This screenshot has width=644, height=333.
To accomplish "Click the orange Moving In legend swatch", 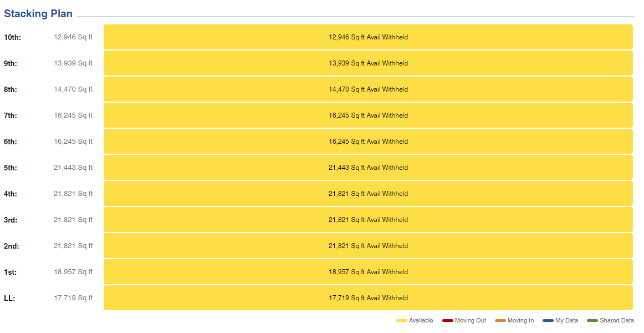I will (x=500, y=321).
